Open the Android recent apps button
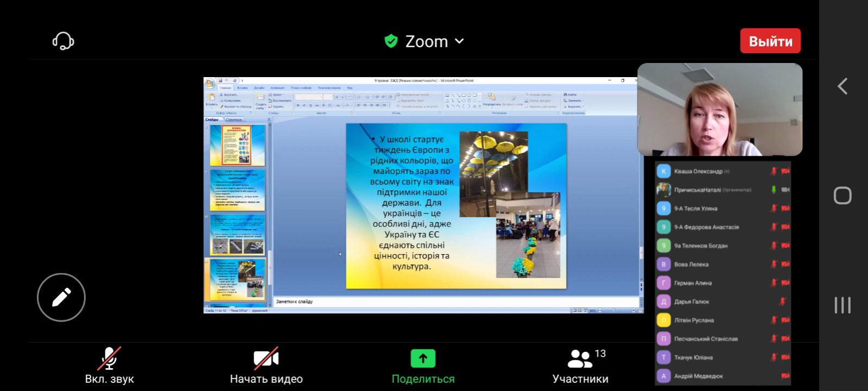868x391 pixels. pos(842,305)
